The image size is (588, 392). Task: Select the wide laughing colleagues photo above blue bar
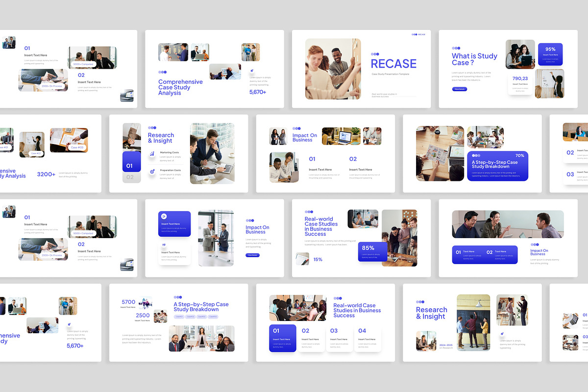point(508,224)
